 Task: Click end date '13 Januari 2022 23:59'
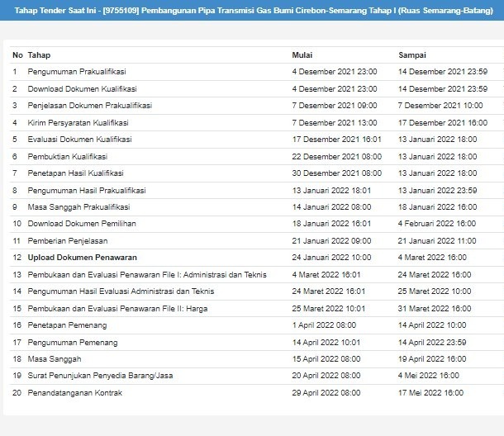pos(437,191)
